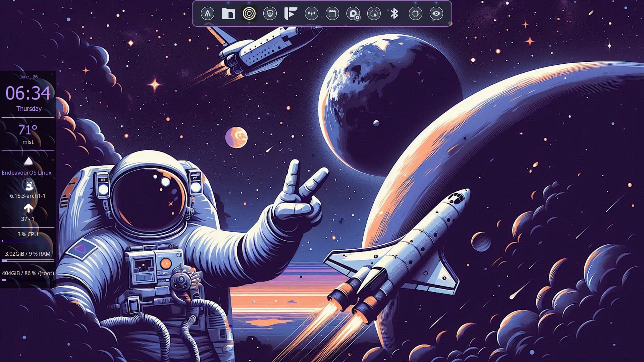Click the updates arrow above 37 - 1
644x362 pixels.
[x=29, y=208]
